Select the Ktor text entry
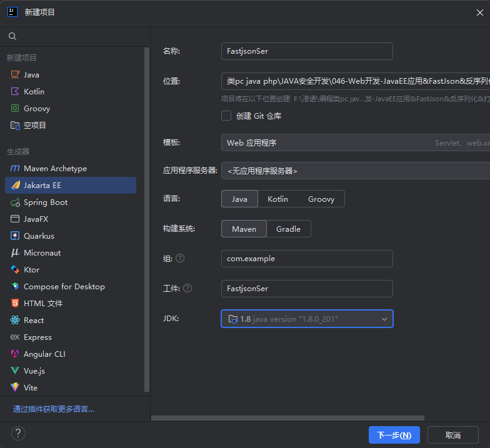The width and height of the screenshot is (490, 448). pos(31,270)
